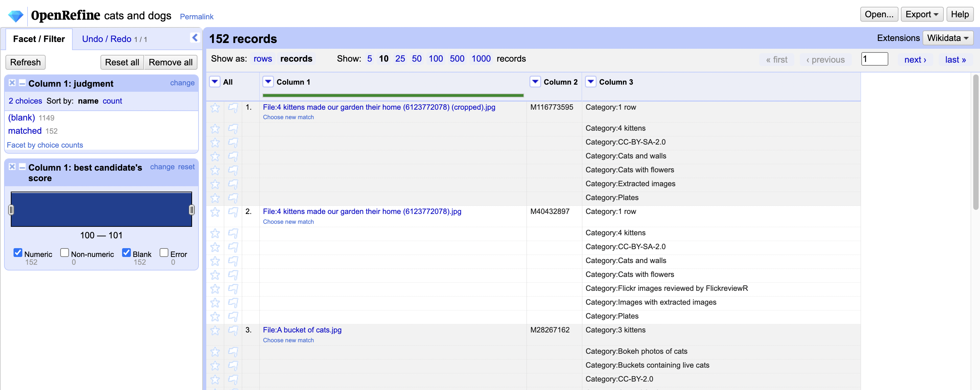The image size is (980, 390).
Task: Minimize the best candidate's score facet
Action: (x=22, y=167)
